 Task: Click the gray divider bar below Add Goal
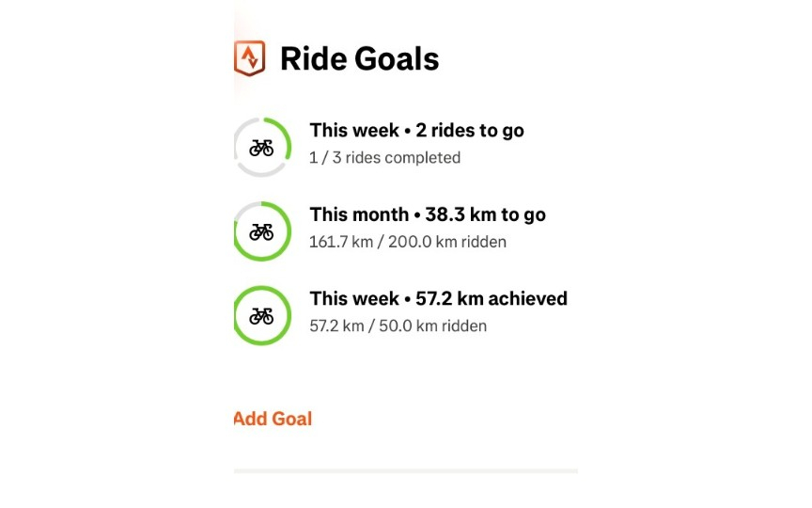pos(406,469)
